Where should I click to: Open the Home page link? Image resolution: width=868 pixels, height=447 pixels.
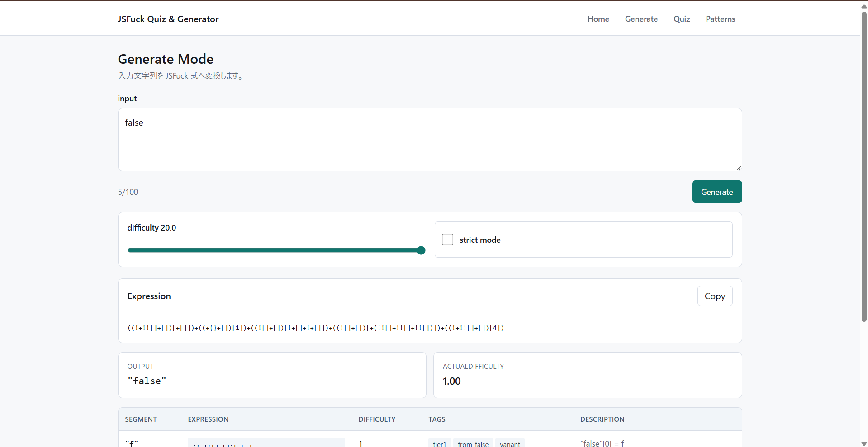pyautogui.click(x=598, y=19)
